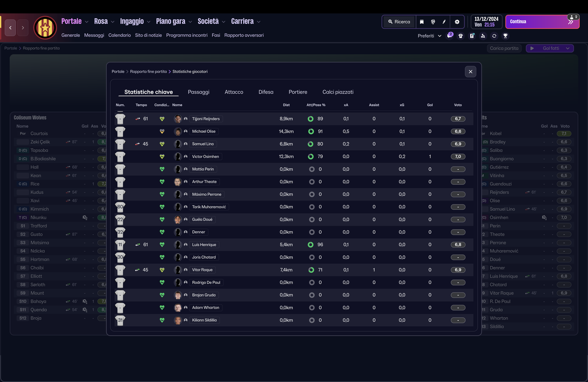Show the Calci piazzati tab
This screenshot has height=382, width=588.
(338, 92)
